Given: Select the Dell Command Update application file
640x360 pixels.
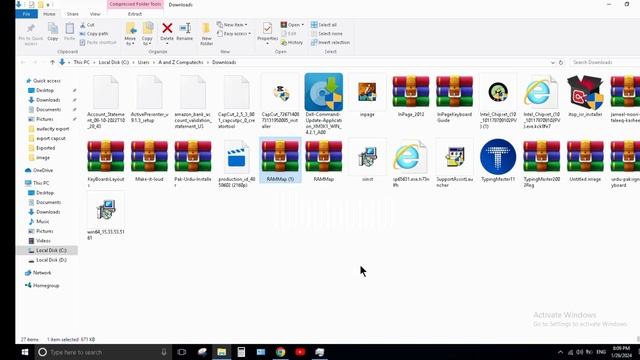Looking at the screenshot, I should click(x=324, y=104).
